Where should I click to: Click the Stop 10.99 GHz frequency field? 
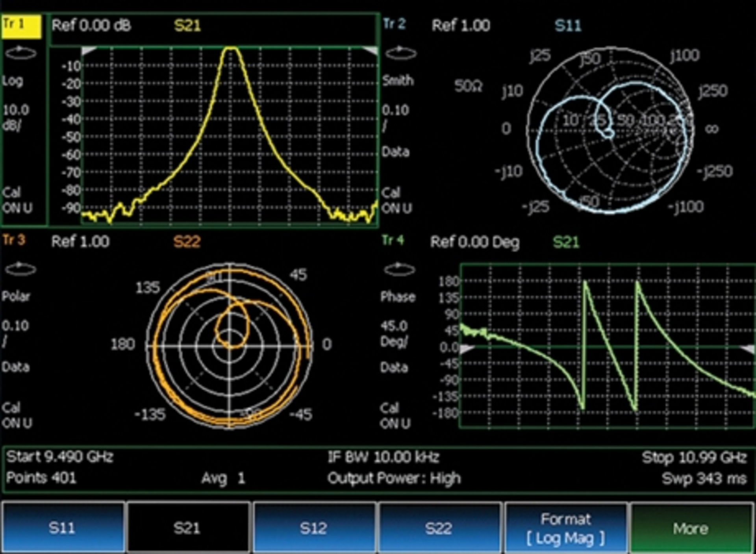[694, 458]
